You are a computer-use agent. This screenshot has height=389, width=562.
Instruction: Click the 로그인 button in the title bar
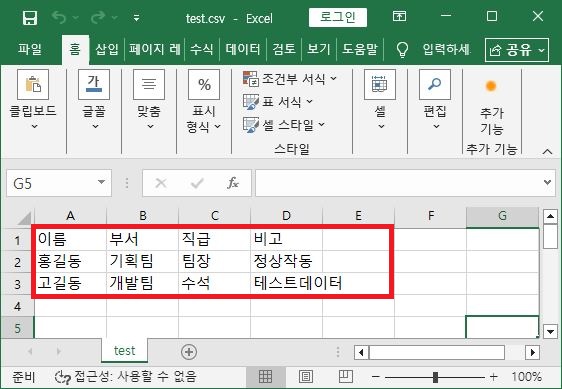338,17
